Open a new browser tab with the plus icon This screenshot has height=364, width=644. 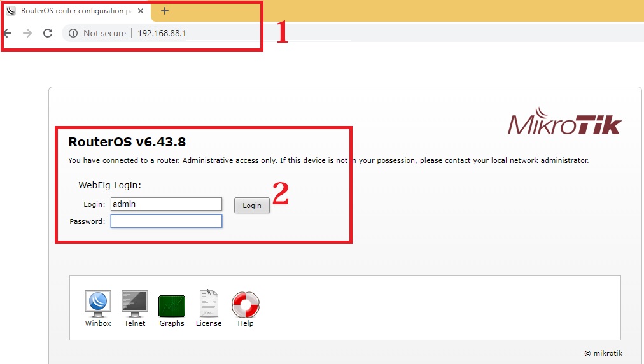[165, 11]
